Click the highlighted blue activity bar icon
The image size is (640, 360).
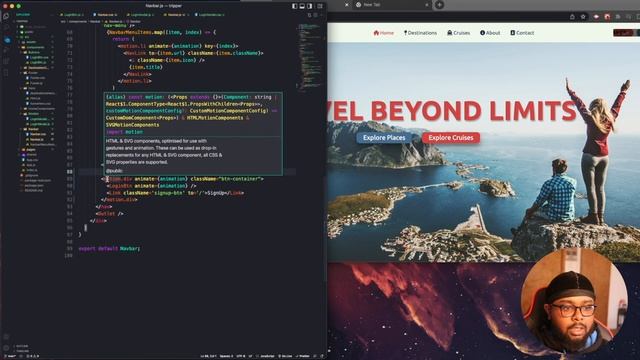(x=7, y=40)
